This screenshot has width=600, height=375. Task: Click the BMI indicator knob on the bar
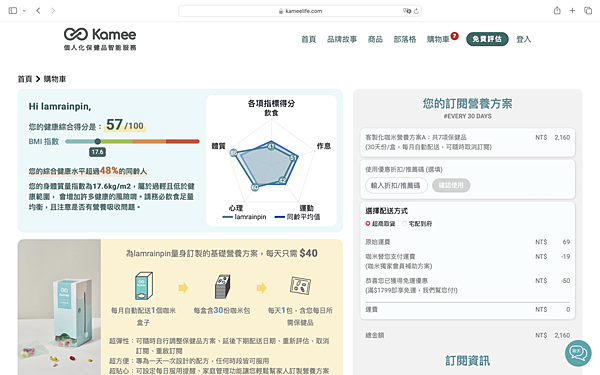click(x=98, y=141)
